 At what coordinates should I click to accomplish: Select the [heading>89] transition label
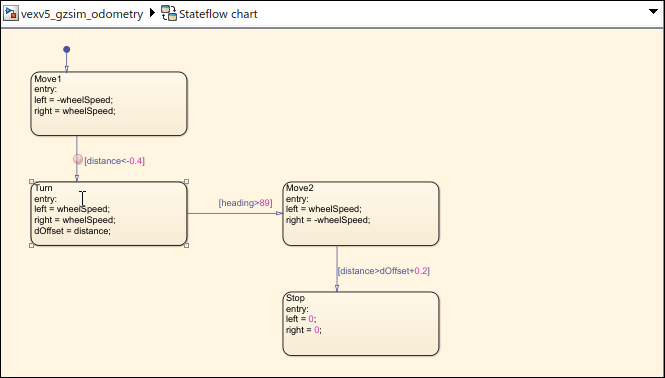click(246, 203)
